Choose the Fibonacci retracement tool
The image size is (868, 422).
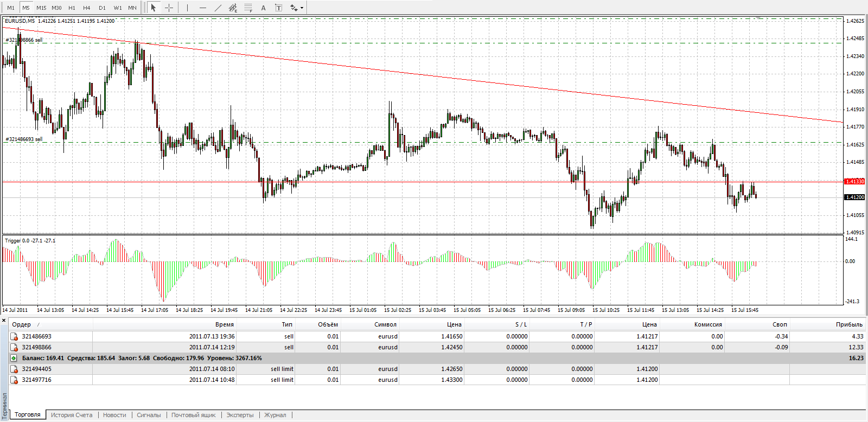pos(248,8)
